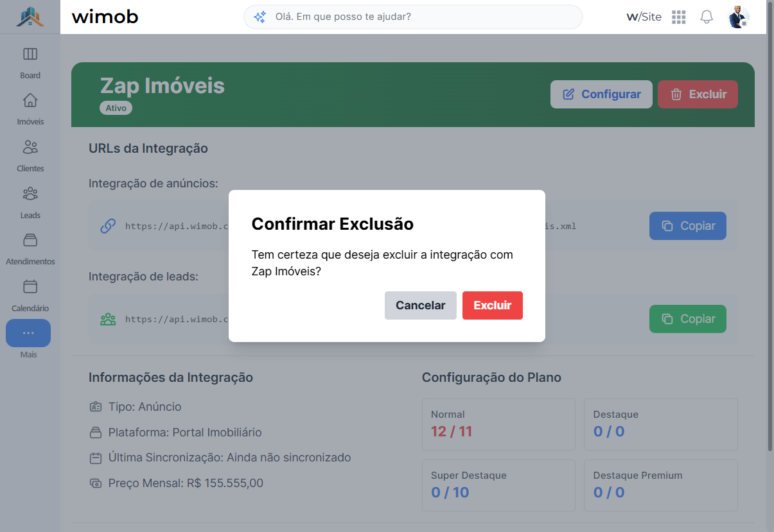
Task: Click Cancelar in the confirmation dialog
Action: pos(420,305)
